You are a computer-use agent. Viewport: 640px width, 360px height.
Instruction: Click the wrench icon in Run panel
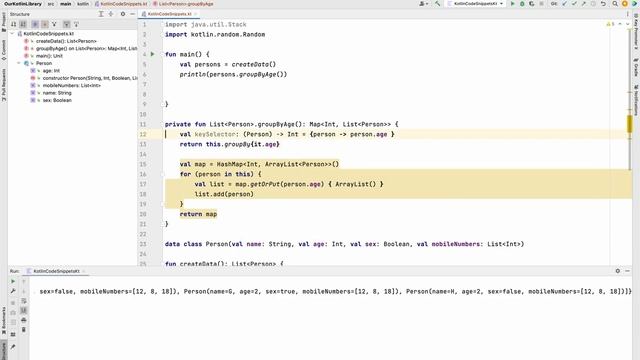click(x=13, y=291)
